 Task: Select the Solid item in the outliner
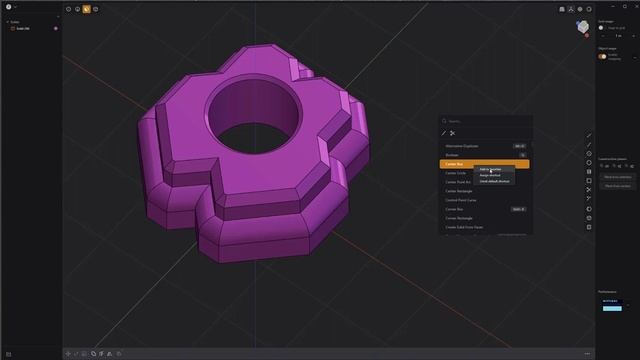coord(23,29)
